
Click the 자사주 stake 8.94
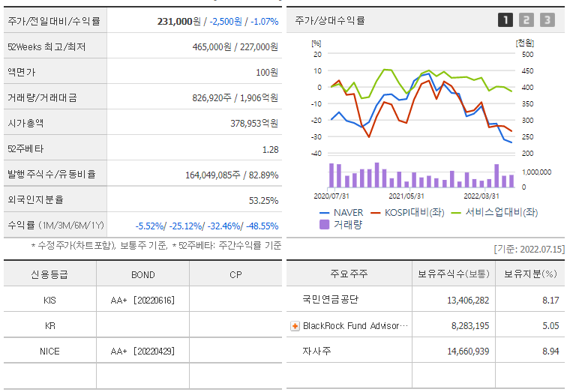[550, 352]
